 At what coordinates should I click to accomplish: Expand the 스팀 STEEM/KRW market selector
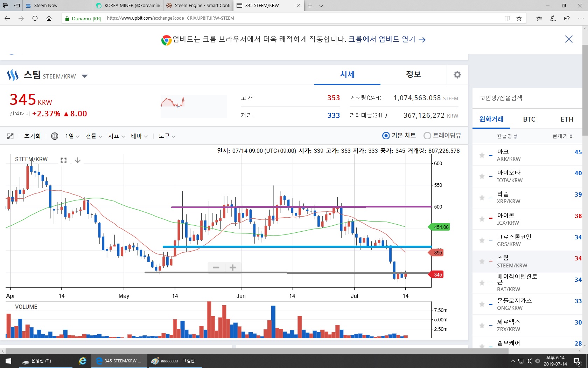click(84, 76)
